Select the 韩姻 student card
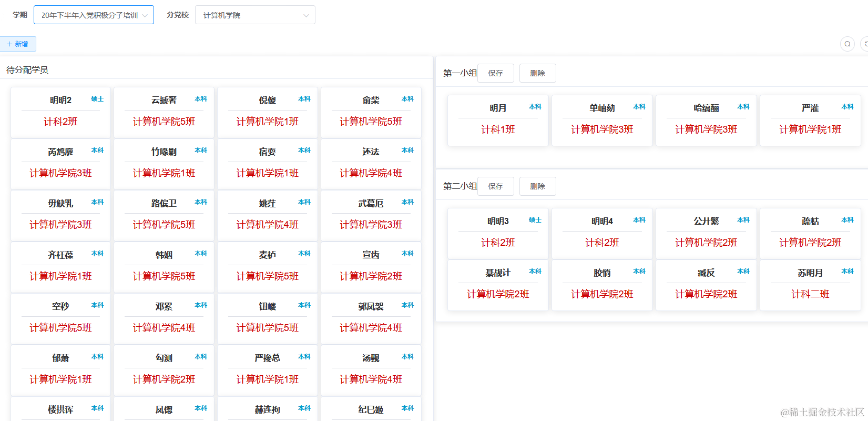This screenshot has width=868, height=421. pyautogui.click(x=164, y=267)
